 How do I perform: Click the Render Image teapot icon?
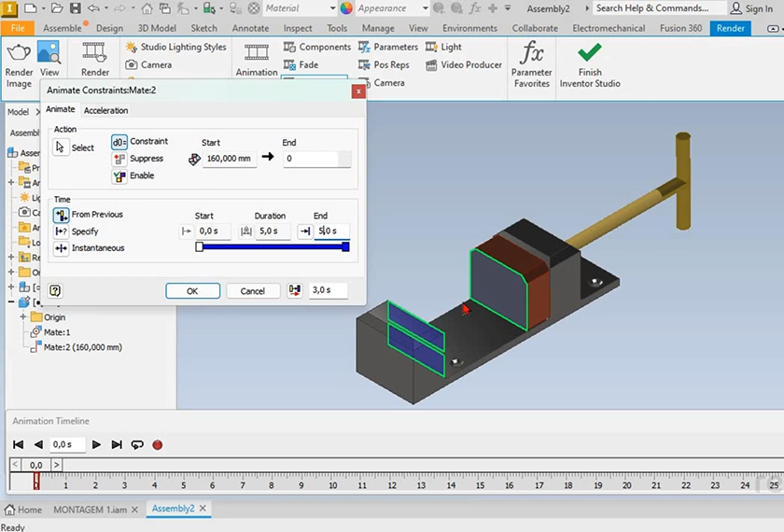tap(19, 52)
